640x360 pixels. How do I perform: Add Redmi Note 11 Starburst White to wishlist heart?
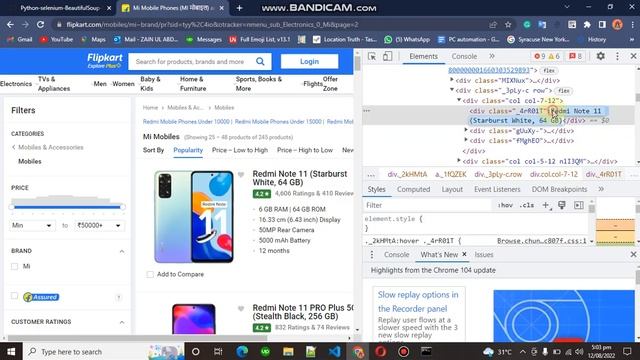[241, 175]
